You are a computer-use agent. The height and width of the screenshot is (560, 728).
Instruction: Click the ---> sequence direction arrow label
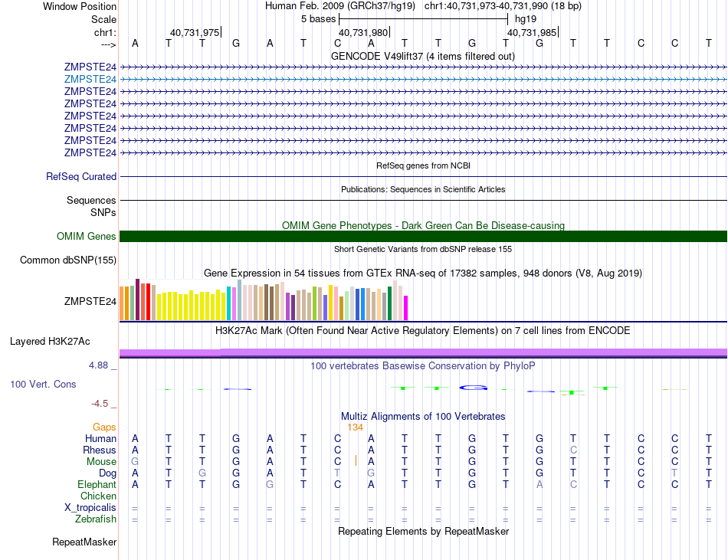(109, 44)
